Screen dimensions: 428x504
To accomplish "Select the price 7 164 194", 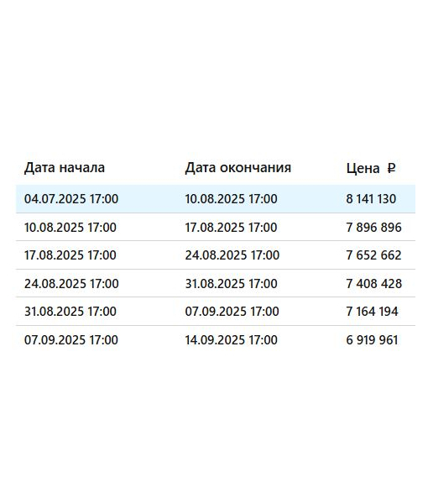I will (372, 312).
